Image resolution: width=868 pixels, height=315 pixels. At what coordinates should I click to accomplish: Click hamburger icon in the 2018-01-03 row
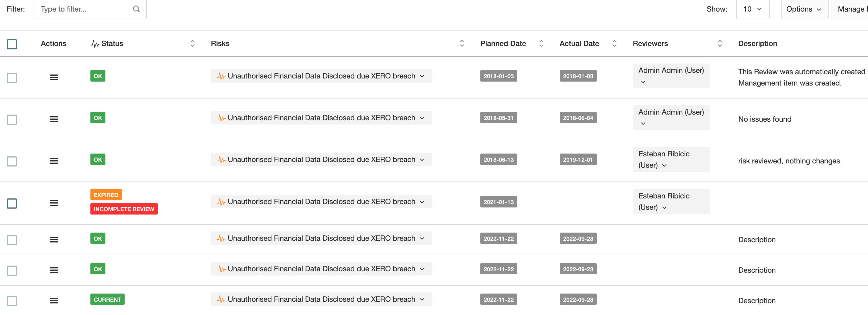tap(54, 77)
